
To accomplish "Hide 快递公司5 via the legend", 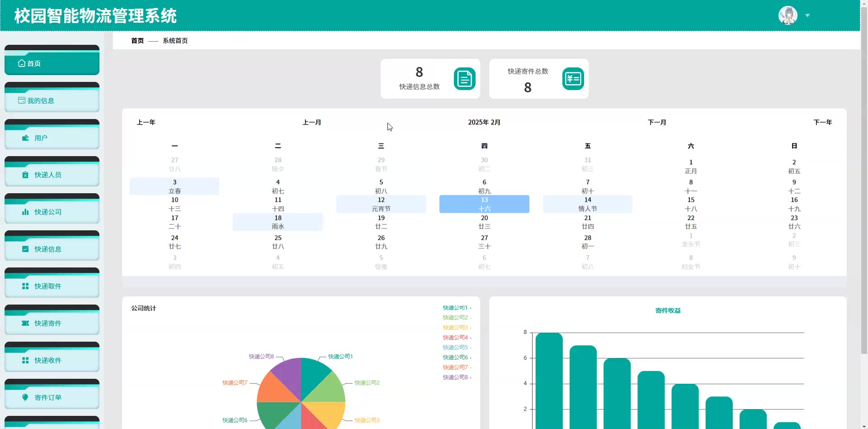I will point(457,348).
